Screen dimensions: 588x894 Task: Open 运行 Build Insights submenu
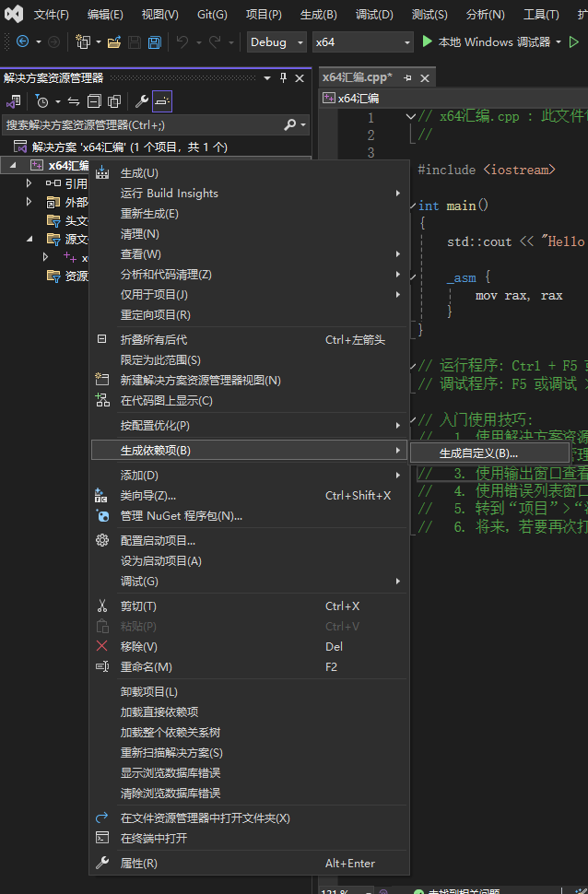coord(249,194)
